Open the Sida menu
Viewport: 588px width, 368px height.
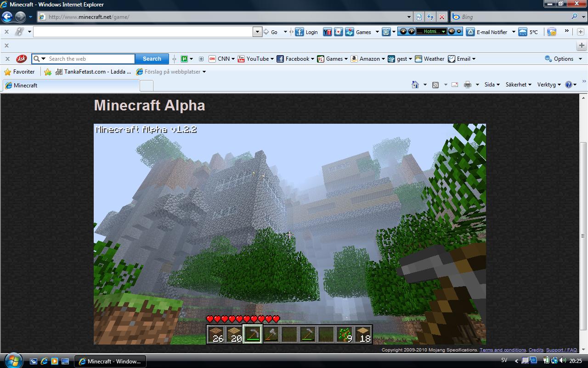pos(492,85)
